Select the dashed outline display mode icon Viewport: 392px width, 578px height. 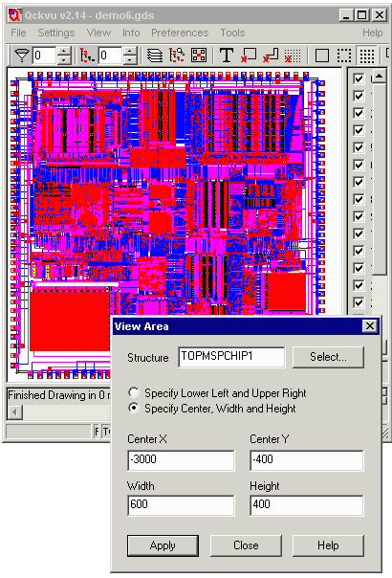344,56
